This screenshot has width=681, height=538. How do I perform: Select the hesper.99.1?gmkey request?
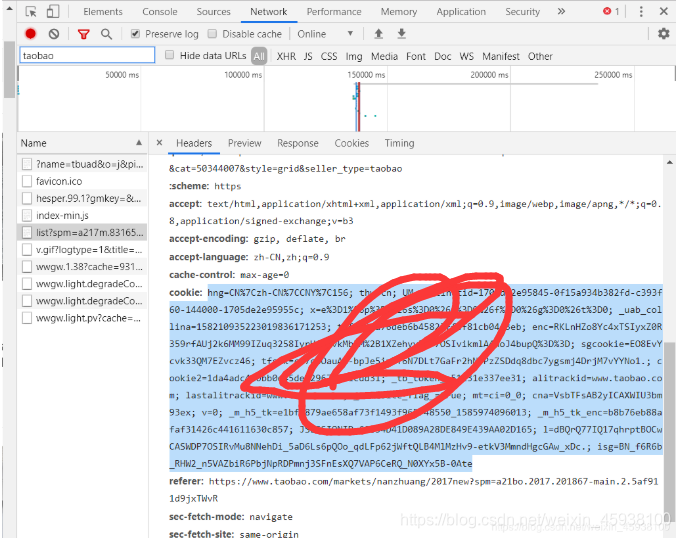tap(82, 198)
